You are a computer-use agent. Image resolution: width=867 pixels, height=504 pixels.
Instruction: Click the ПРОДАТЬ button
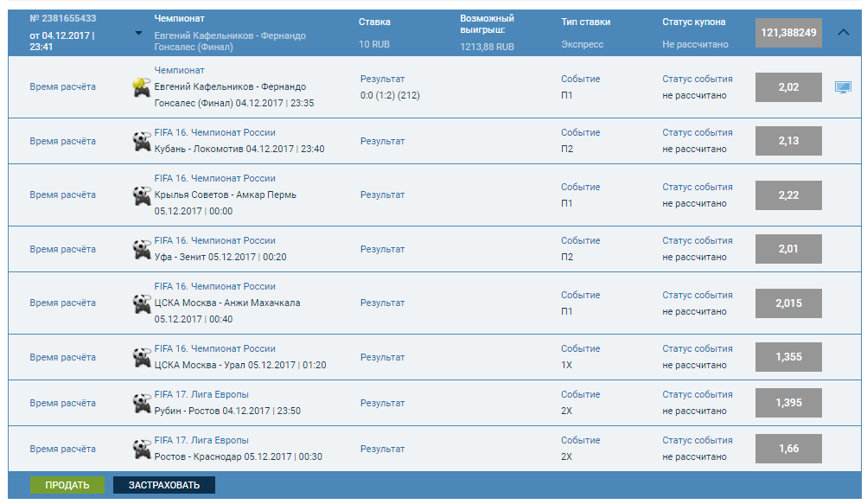click(67, 485)
